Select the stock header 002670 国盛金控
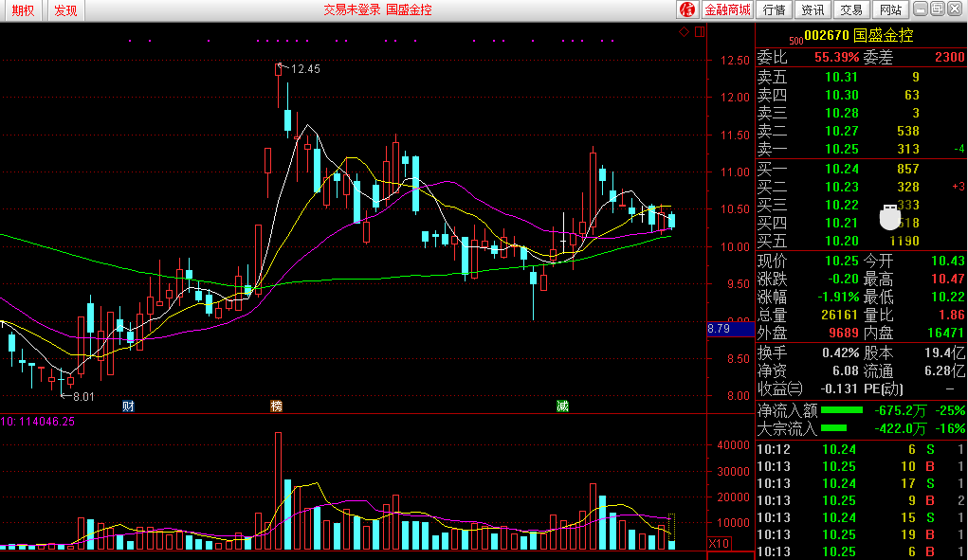 coord(859,36)
